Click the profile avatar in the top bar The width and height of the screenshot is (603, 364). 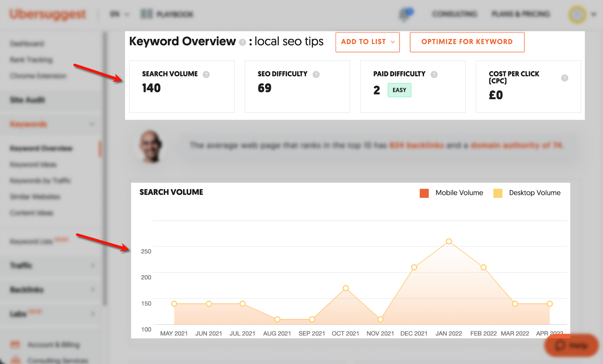577,15
